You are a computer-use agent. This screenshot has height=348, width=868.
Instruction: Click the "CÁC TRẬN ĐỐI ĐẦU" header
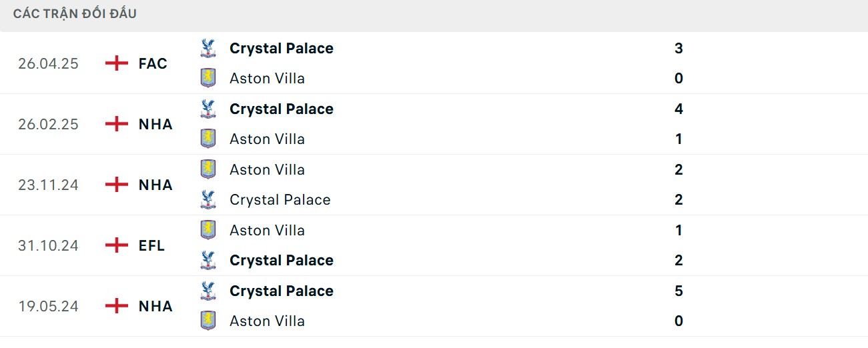point(75,14)
